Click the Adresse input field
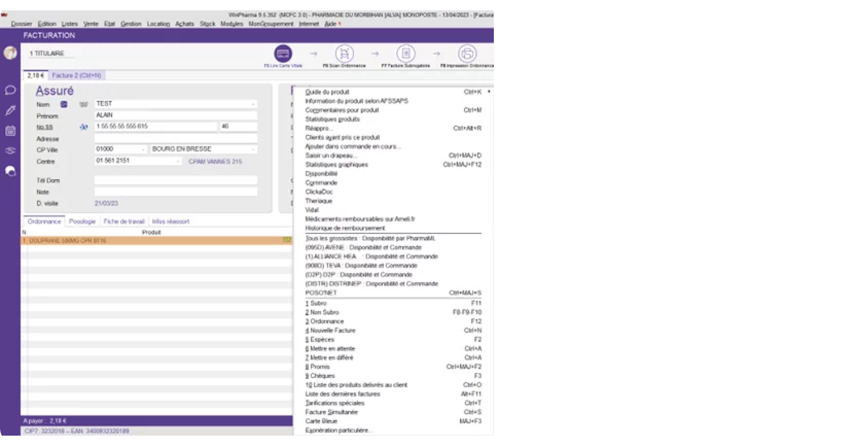This screenshot has height=446, width=868. [176, 138]
